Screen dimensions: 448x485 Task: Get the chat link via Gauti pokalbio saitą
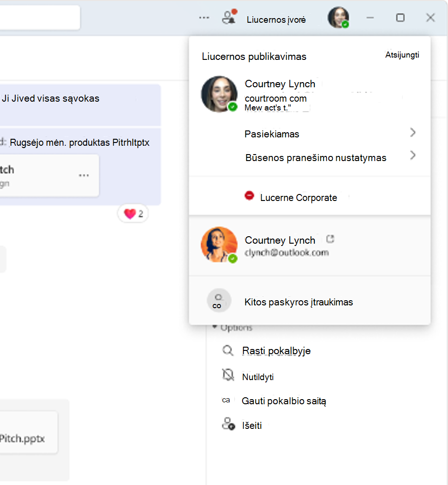pyautogui.click(x=284, y=401)
